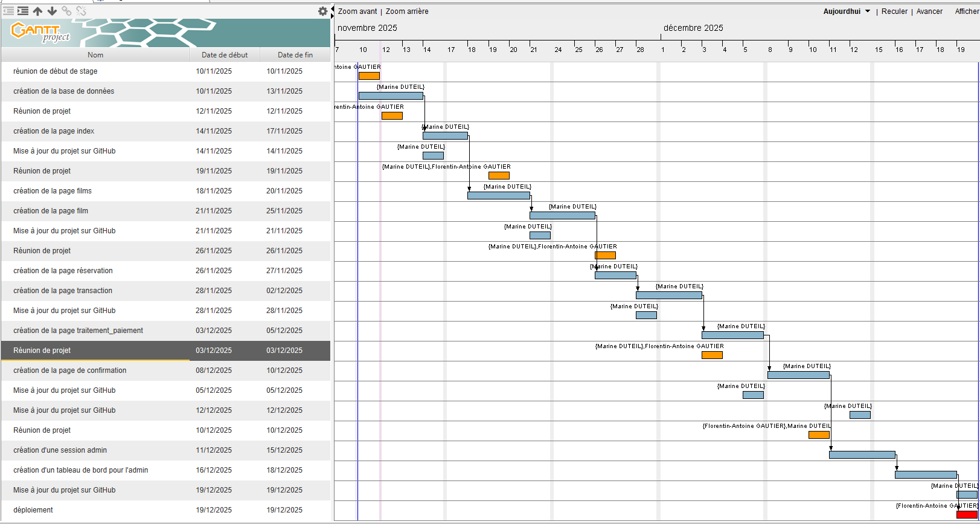Sort tasks by the Nom column header
980x524 pixels.
click(95, 55)
